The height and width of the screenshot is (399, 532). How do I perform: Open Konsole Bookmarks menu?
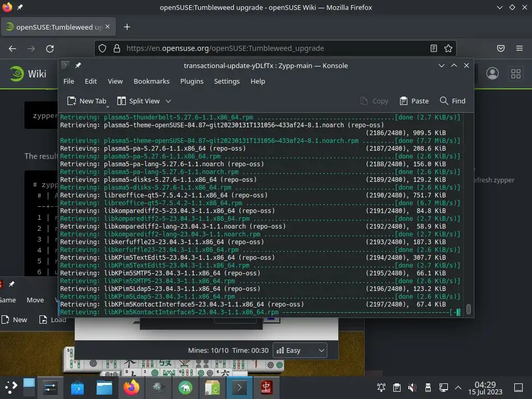151,82
